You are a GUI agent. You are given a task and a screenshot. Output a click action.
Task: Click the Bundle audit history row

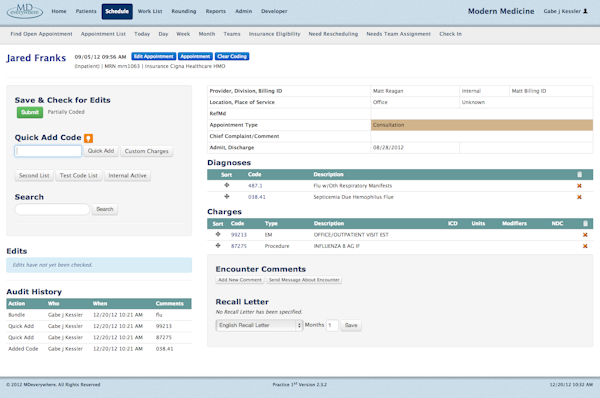(x=99, y=315)
